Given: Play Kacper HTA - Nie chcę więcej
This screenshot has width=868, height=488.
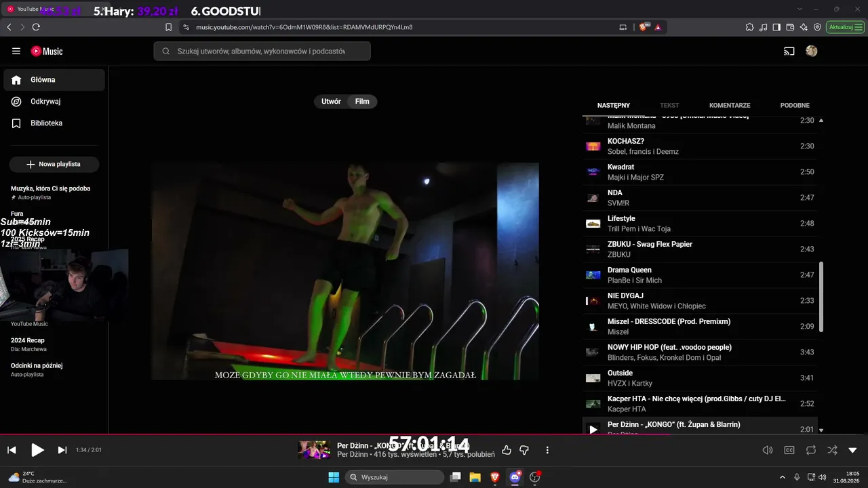Looking at the screenshot, I should 701,404.
